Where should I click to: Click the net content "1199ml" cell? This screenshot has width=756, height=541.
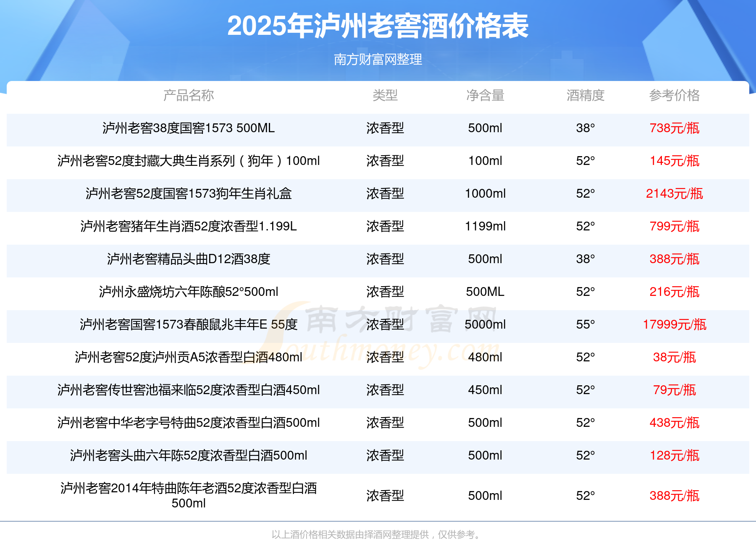(x=485, y=226)
